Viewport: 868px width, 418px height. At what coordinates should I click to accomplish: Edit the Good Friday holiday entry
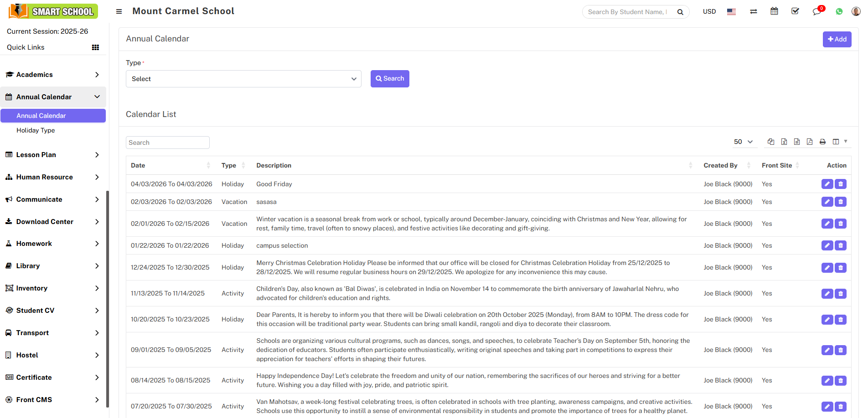(x=827, y=184)
